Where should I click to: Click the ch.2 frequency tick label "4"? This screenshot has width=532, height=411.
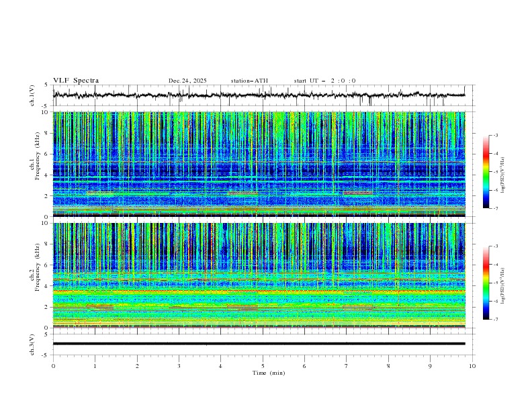point(48,286)
